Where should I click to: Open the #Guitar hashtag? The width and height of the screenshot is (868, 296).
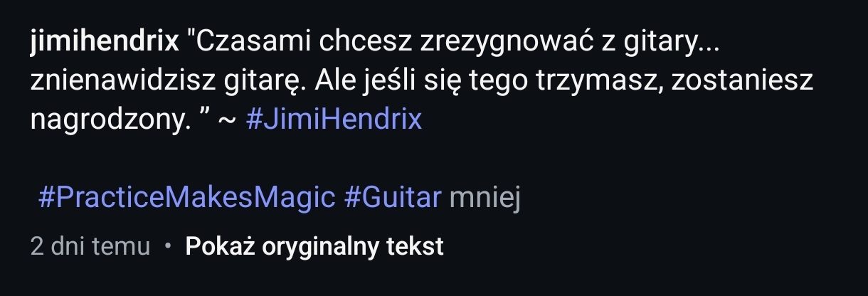(393, 198)
